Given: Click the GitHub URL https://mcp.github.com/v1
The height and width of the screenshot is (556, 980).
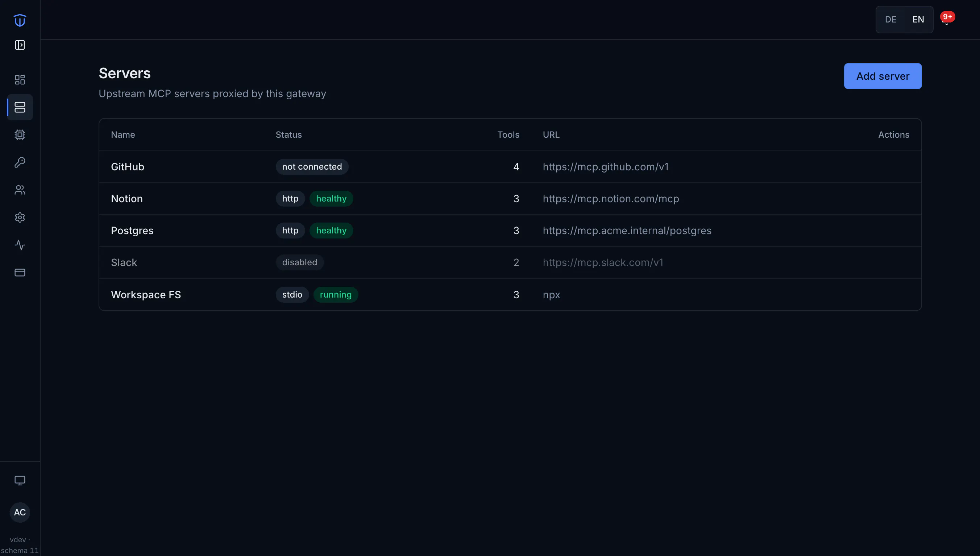Looking at the screenshot, I should (x=606, y=167).
